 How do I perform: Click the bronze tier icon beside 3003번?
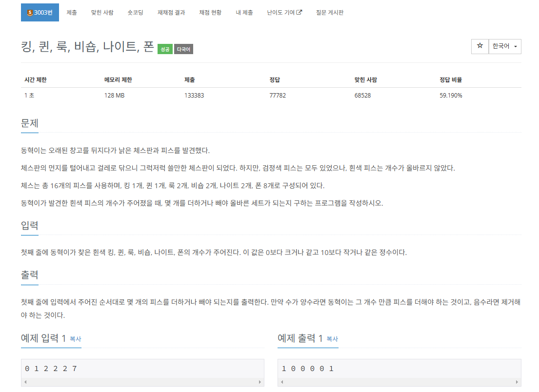tap(30, 13)
